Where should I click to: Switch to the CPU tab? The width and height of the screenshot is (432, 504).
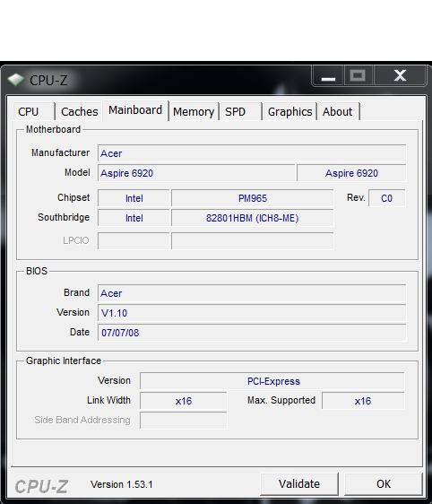pos(34,111)
